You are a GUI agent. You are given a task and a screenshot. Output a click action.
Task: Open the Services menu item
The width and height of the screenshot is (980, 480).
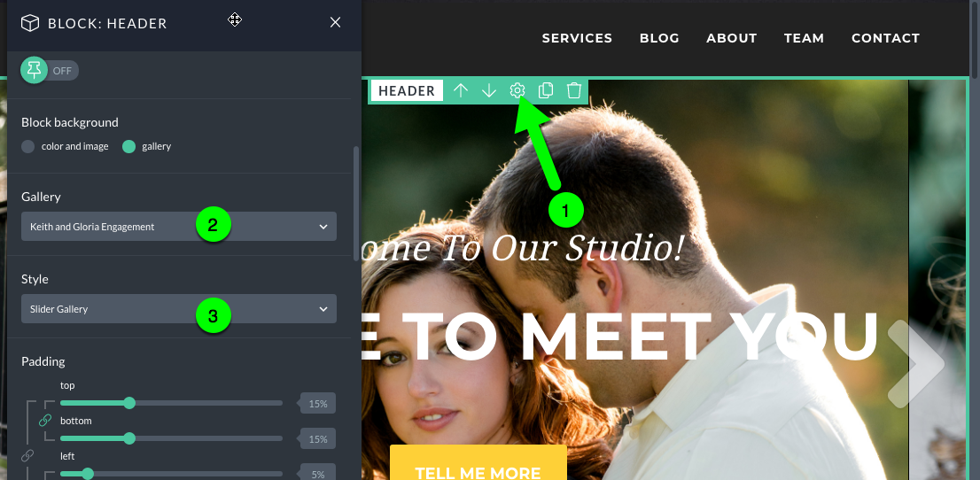point(577,38)
